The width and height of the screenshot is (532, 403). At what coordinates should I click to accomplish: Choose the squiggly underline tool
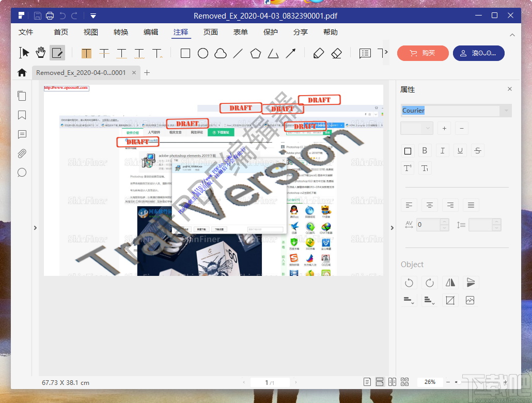click(x=139, y=53)
